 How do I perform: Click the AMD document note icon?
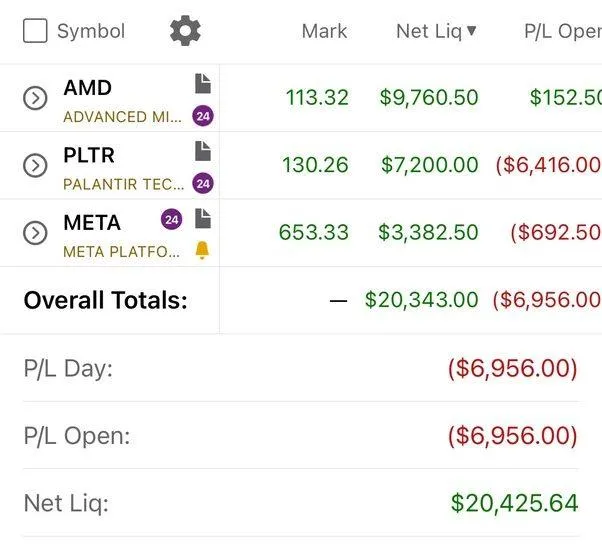(203, 84)
